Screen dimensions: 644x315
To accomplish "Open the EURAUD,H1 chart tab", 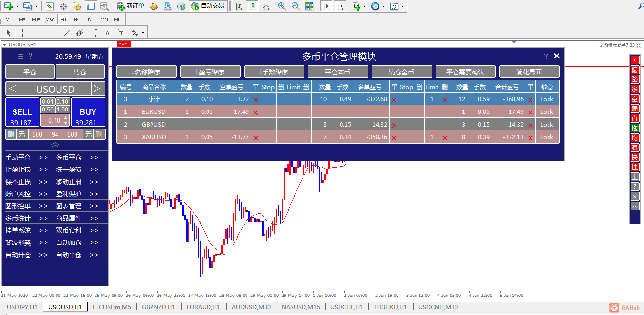I will tap(203, 307).
